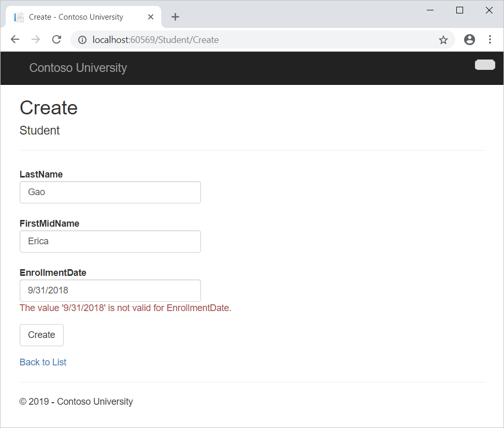Image resolution: width=504 pixels, height=428 pixels.
Task: View site information via the info icon
Action: click(x=82, y=39)
